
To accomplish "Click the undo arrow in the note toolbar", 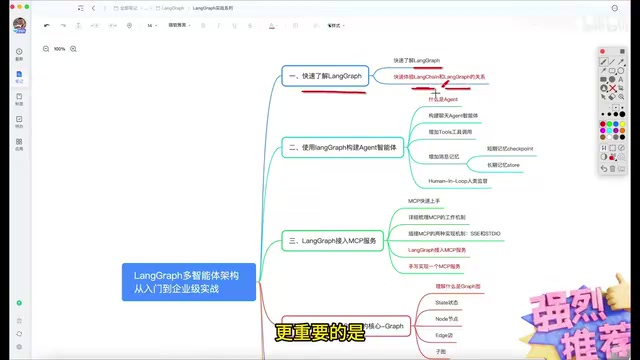I will click(47, 25).
